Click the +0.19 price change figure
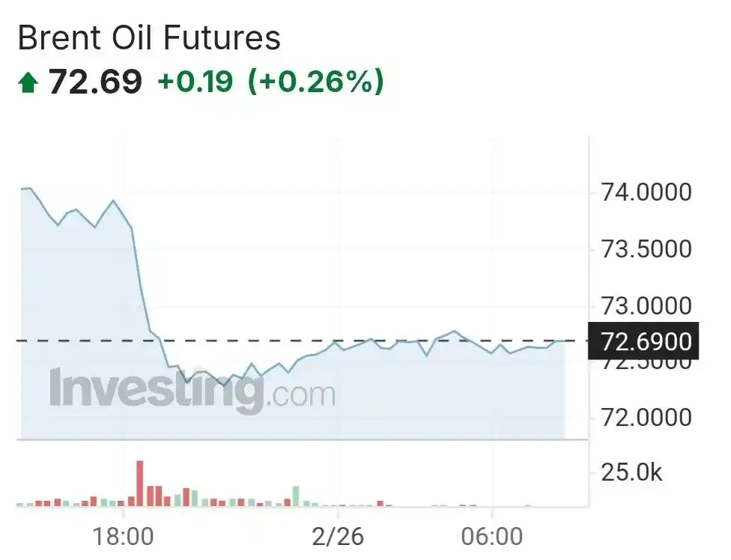Image resolution: width=731 pixels, height=560 pixels. [x=195, y=82]
